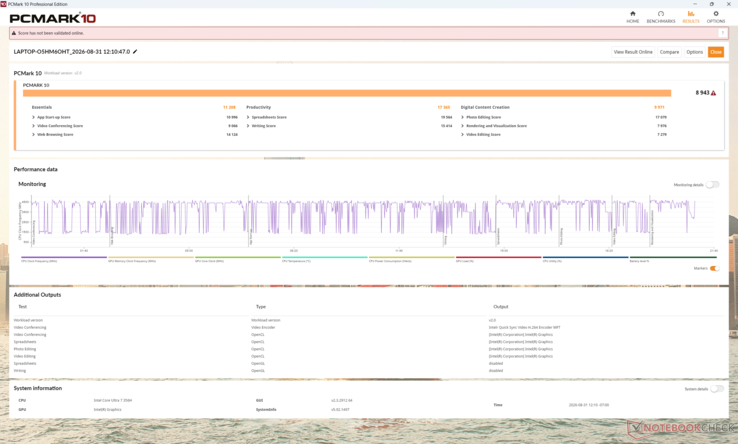Click the Compare button

[669, 52]
